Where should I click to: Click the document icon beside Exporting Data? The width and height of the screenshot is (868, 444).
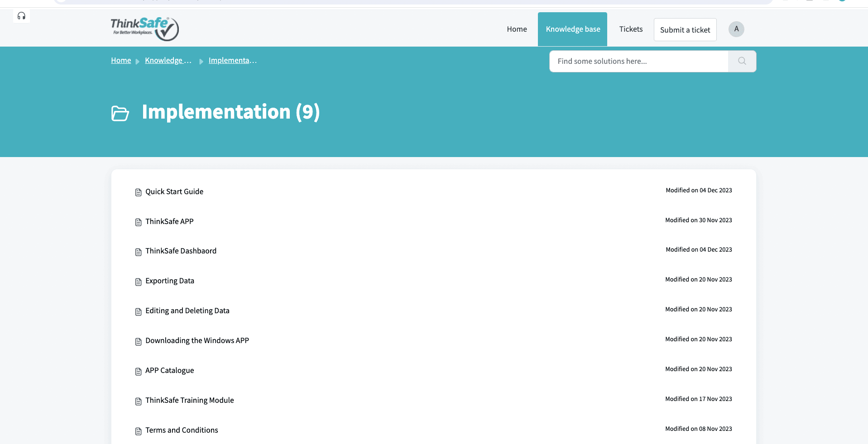138,282
